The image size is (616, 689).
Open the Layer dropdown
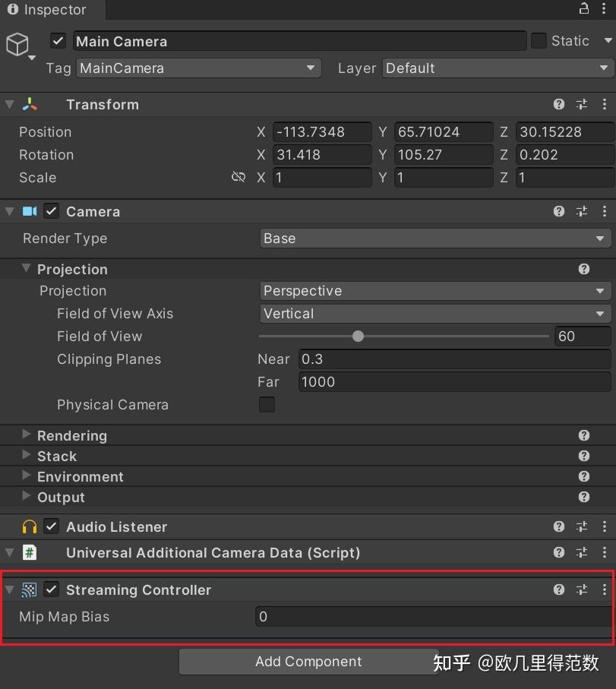pos(498,68)
